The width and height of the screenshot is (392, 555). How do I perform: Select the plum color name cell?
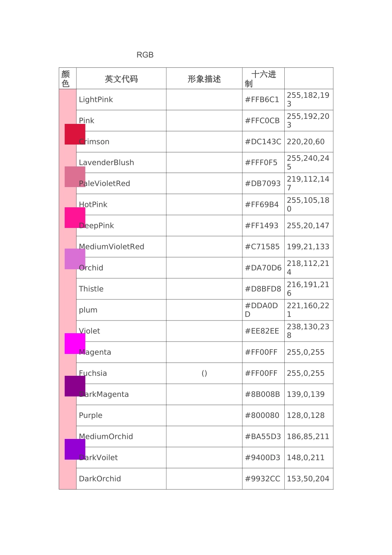pyautogui.click(x=88, y=310)
